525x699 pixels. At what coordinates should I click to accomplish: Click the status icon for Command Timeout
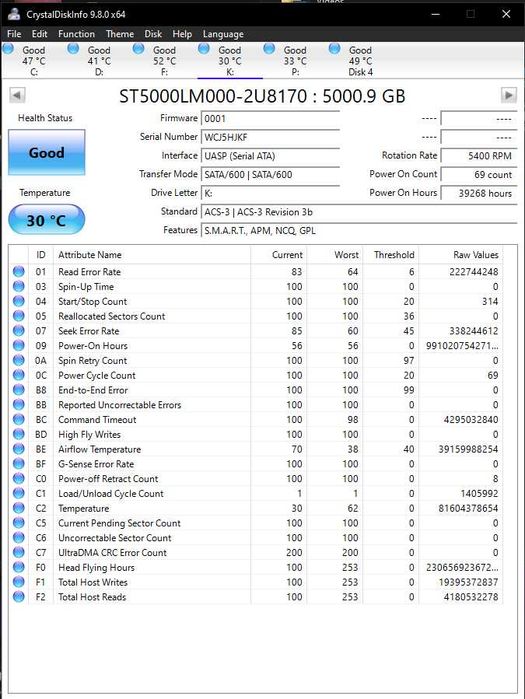coord(19,419)
